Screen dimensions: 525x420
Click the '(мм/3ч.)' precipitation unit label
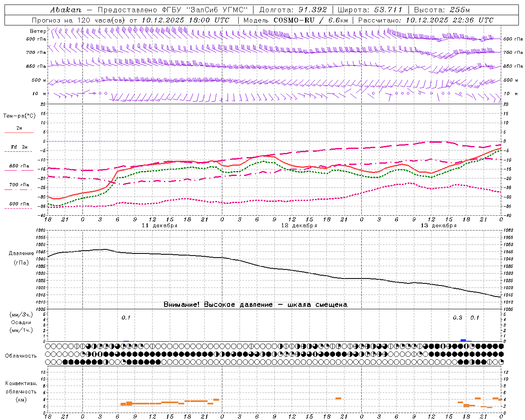coord(21,315)
